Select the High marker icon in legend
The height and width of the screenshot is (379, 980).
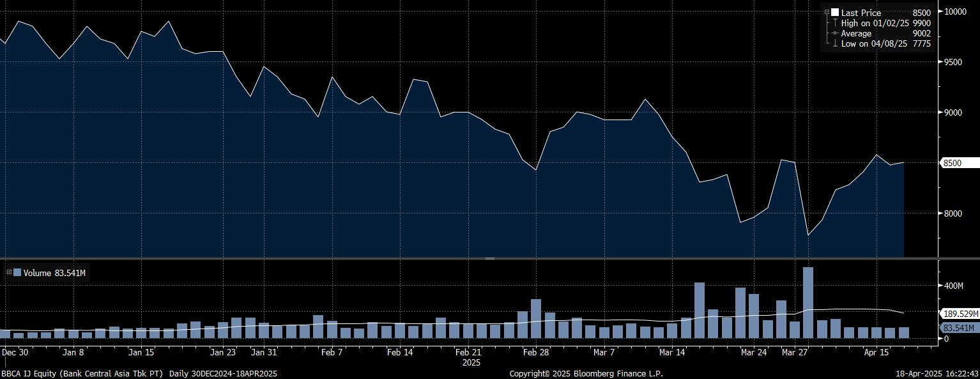point(834,23)
